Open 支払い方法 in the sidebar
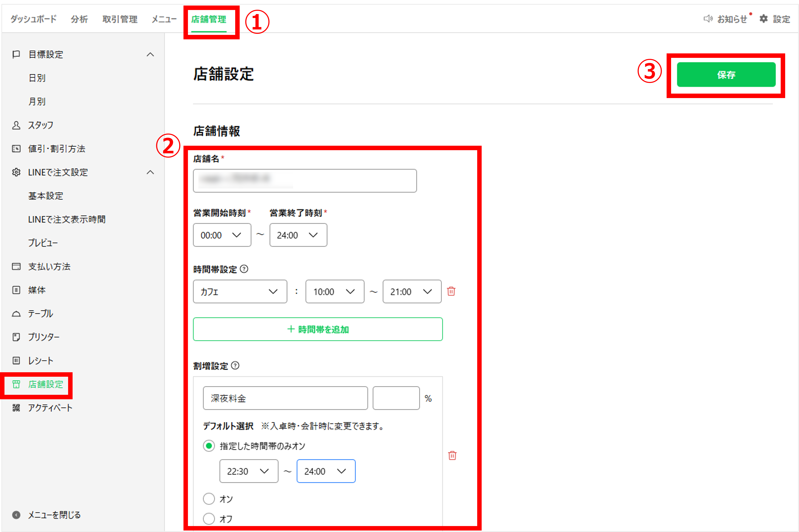 coord(49,266)
